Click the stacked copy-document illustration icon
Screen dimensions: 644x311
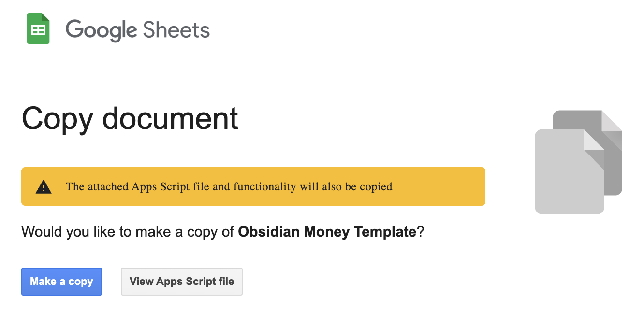pyautogui.click(x=578, y=162)
